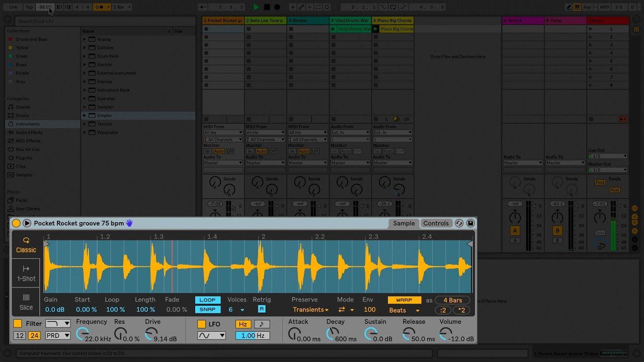644x362 pixels.
Task: Click the sample start marker flag
Action: (47, 244)
